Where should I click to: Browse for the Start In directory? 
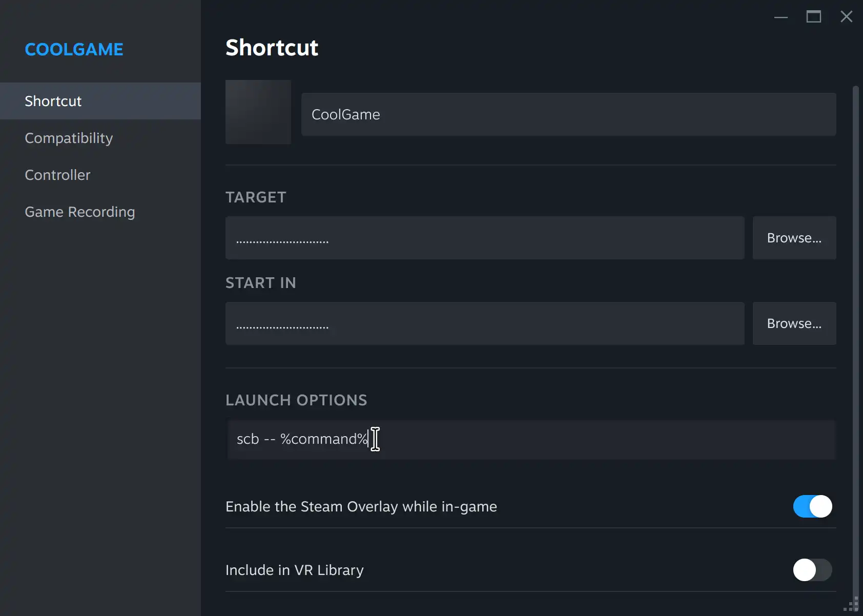(x=794, y=323)
